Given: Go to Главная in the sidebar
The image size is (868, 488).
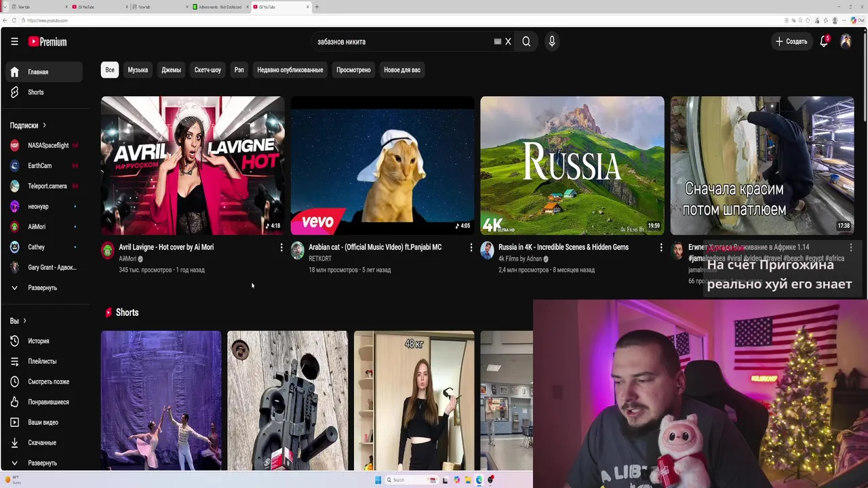Looking at the screenshot, I should pyautogui.click(x=45, y=72).
